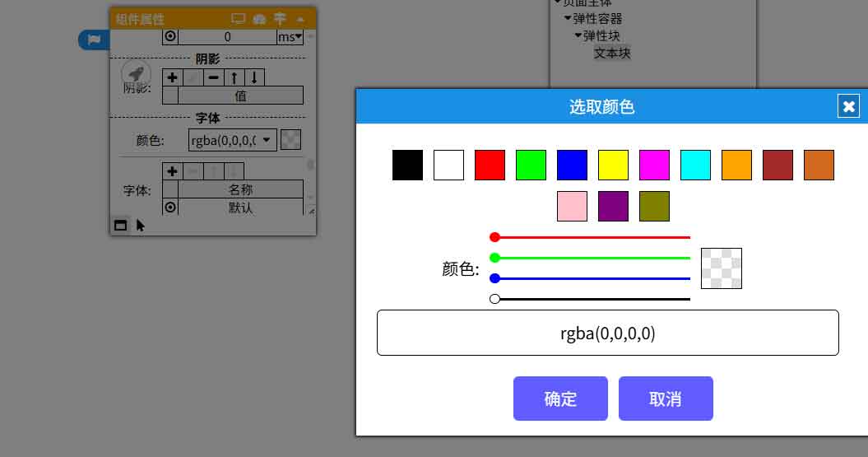Click the monitor icon in properties header

239,18
